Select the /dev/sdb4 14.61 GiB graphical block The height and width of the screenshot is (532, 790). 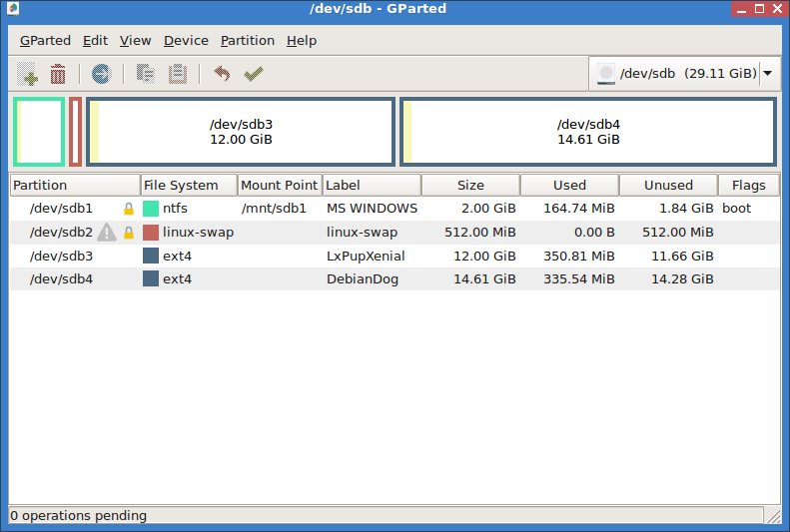[x=588, y=132]
